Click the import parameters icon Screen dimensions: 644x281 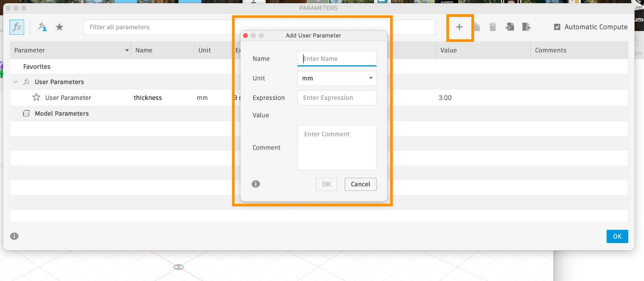click(510, 27)
